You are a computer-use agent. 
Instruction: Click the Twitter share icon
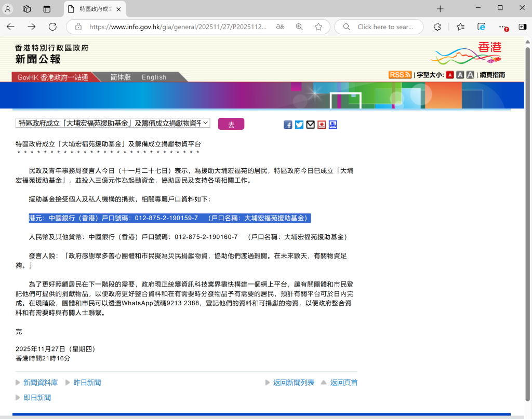tap(299, 125)
